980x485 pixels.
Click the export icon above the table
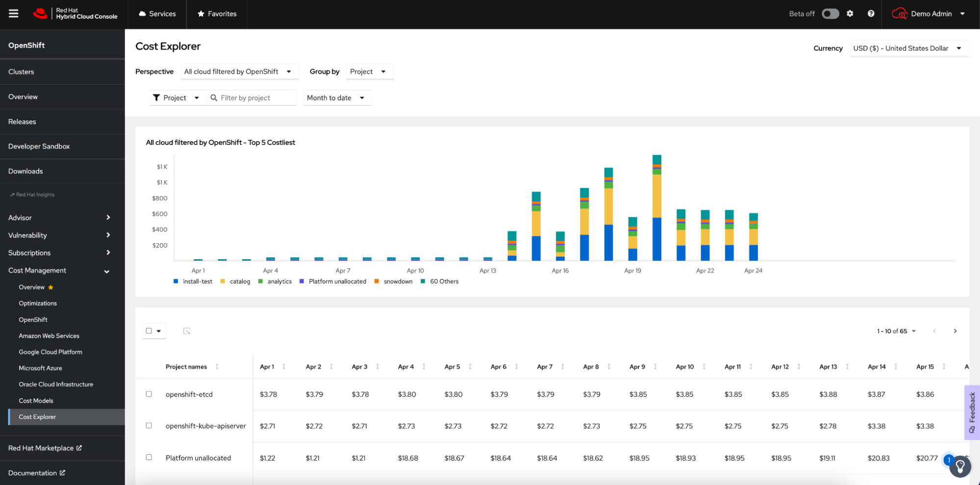click(187, 331)
